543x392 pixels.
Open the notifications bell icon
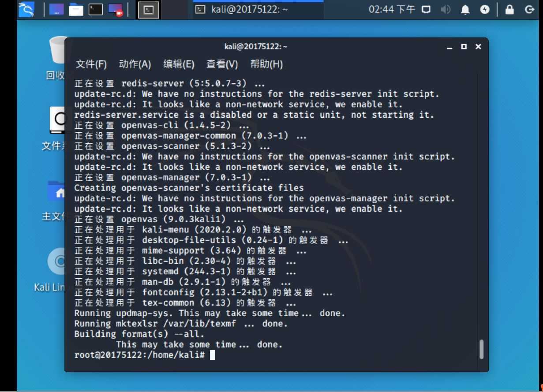pos(465,9)
